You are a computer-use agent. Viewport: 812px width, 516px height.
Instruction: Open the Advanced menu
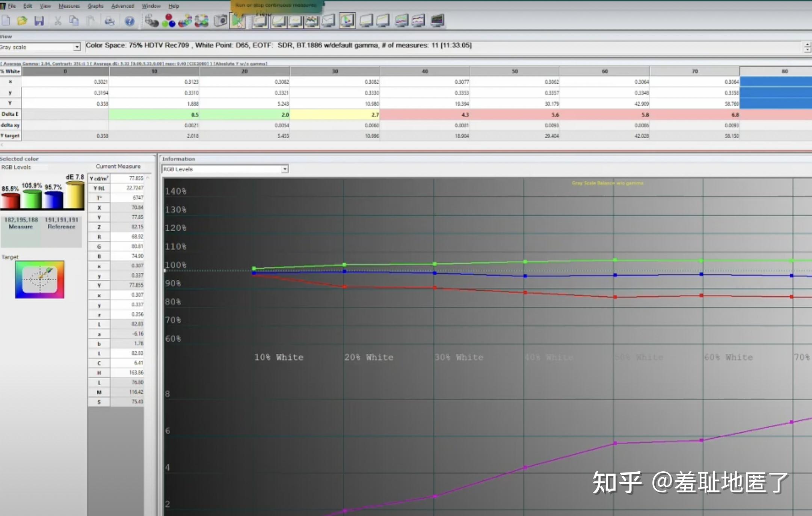[x=122, y=6]
